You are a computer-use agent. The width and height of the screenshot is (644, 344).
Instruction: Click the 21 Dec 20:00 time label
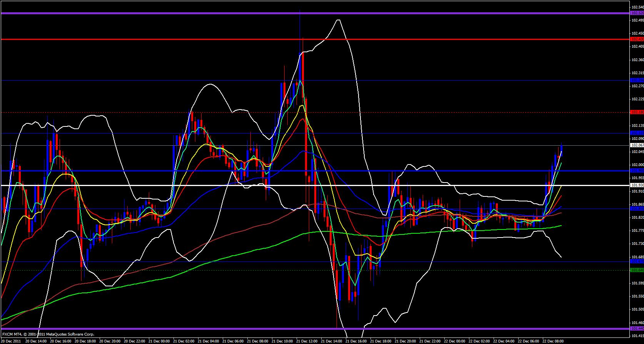click(x=405, y=341)
